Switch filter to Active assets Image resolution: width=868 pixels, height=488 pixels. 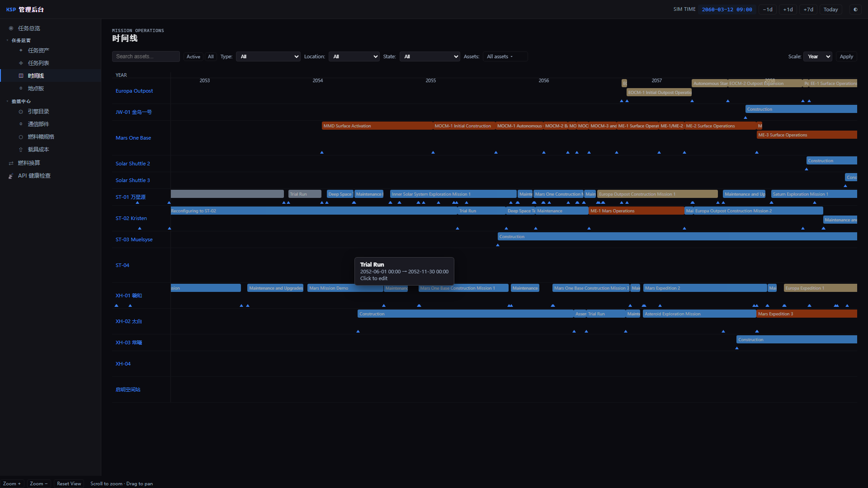point(193,56)
